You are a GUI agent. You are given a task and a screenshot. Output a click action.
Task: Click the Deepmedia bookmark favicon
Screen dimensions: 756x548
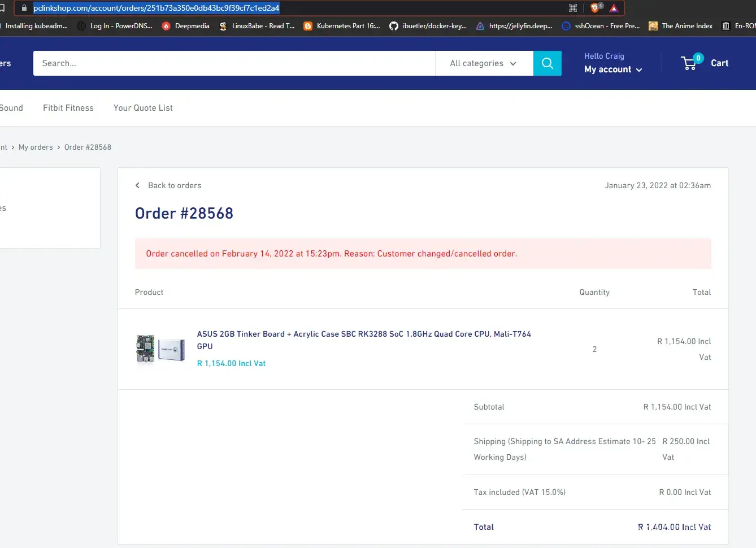pyautogui.click(x=166, y=26)
